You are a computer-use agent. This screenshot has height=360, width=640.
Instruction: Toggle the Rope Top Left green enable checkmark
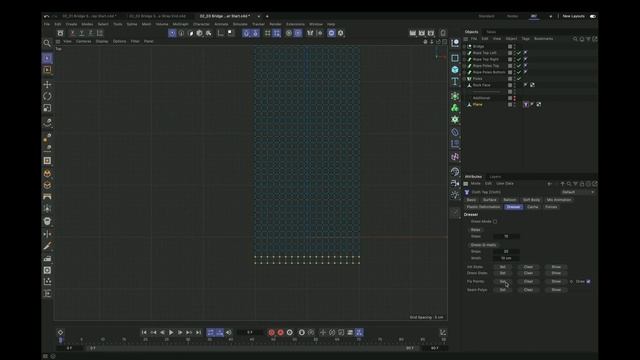[x=519, y=53]
